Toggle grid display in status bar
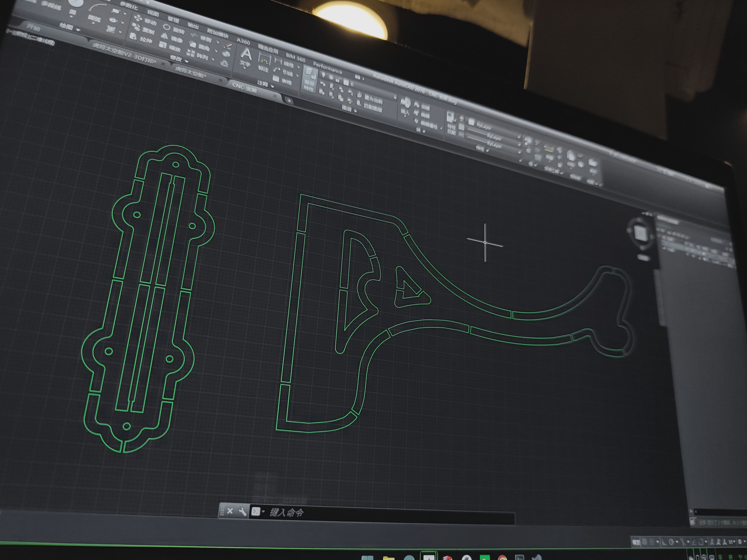 click(x=645, y=542)
